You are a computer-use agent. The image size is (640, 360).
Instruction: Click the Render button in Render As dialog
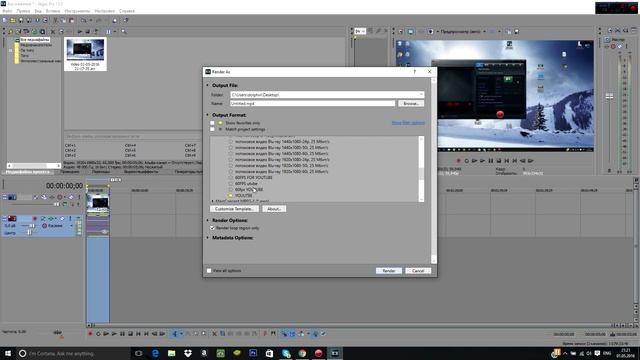(389, 271)
